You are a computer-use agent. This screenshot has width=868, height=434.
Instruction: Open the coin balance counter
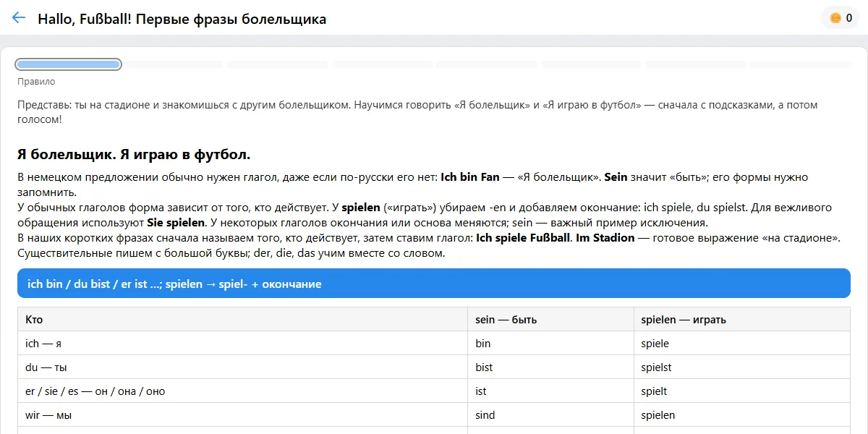(841, 18)
